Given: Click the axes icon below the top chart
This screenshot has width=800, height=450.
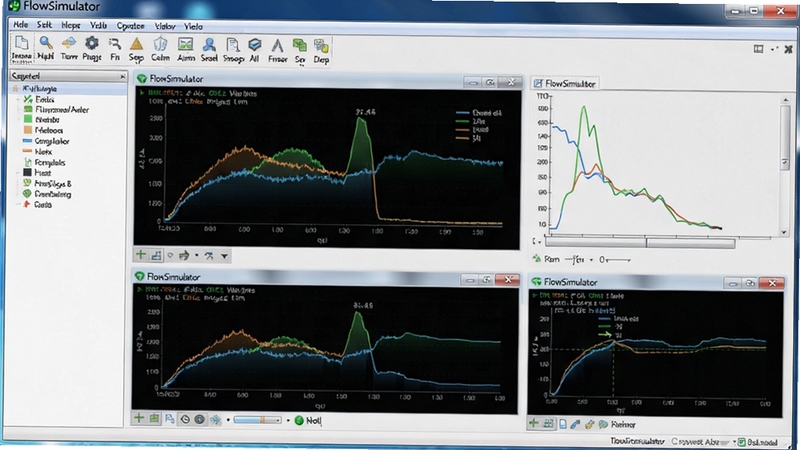Looking at the screenshot, I should click(156, 255).
